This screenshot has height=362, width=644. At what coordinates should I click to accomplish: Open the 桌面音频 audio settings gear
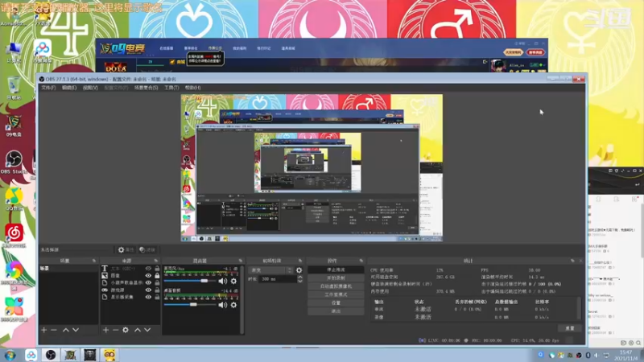[233, 305]
